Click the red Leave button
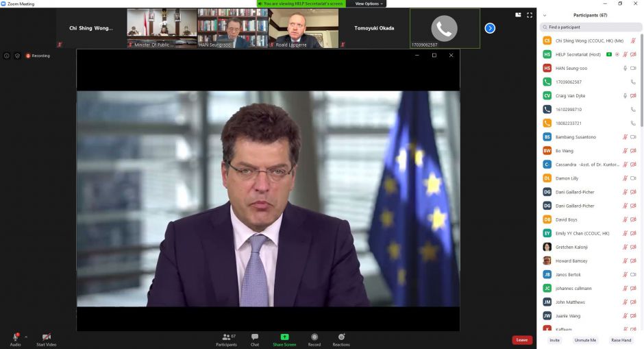Screen dimensions: 644x349 click(x=521, y=339)
